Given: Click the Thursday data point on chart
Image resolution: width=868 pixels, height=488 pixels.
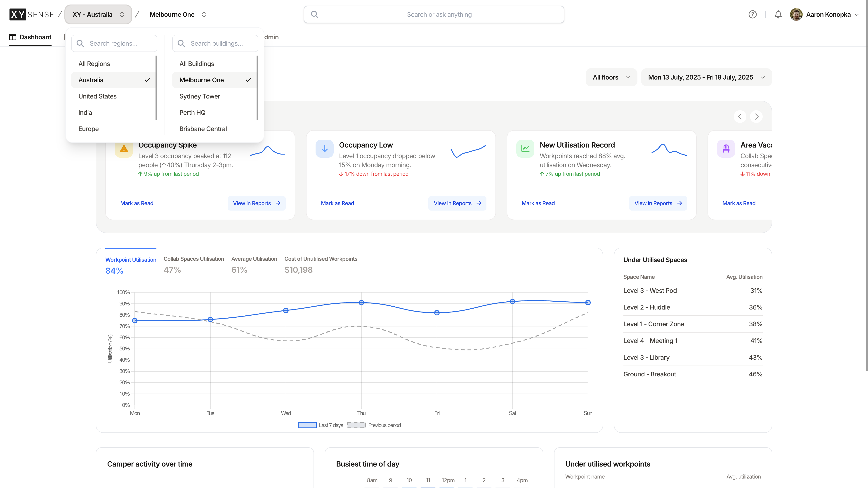Looking at the screenshot, I should point(361,303).
